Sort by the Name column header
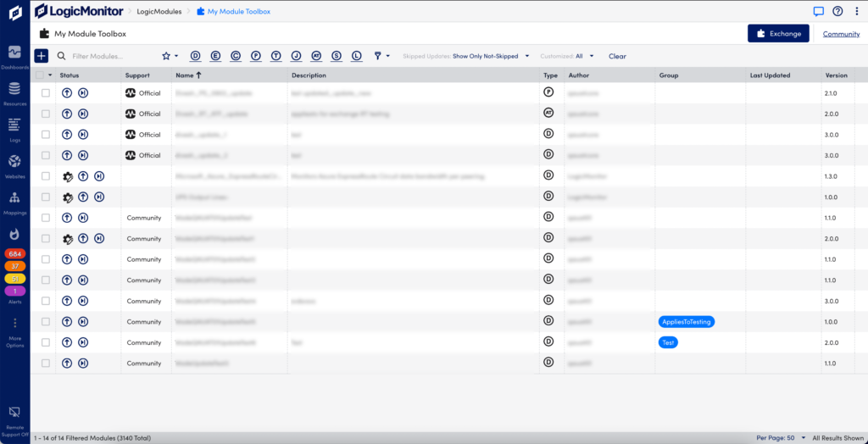Viewport: 868px width, 444px height. (x=187, y=75)
